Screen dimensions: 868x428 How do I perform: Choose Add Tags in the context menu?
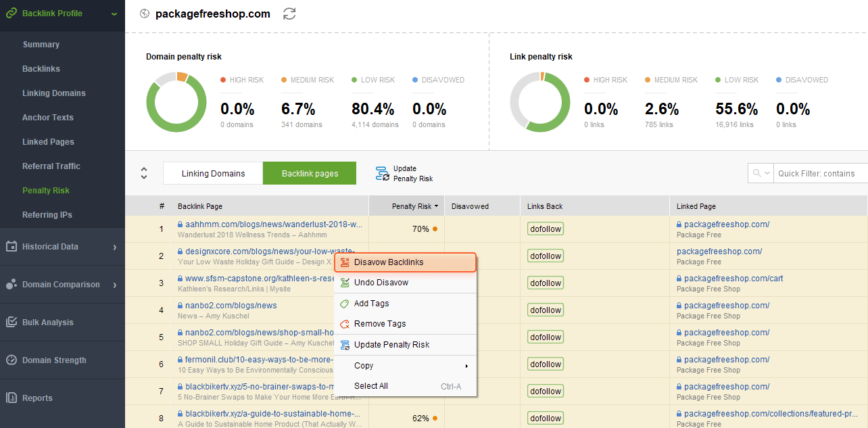point(406,304)
